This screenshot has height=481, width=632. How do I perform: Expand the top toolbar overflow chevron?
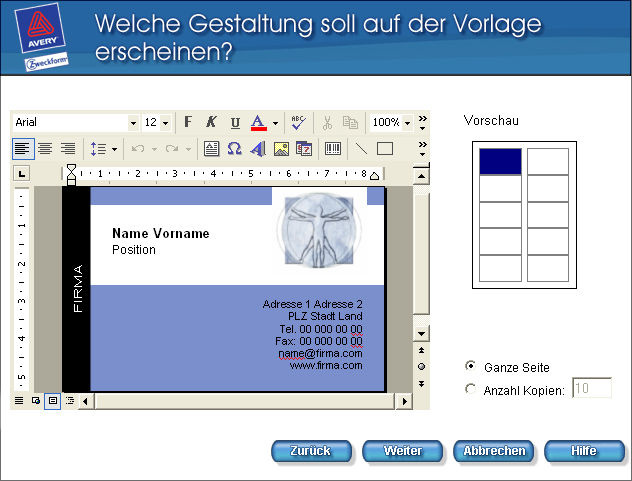pyautogui.click(x=422, y=123)
